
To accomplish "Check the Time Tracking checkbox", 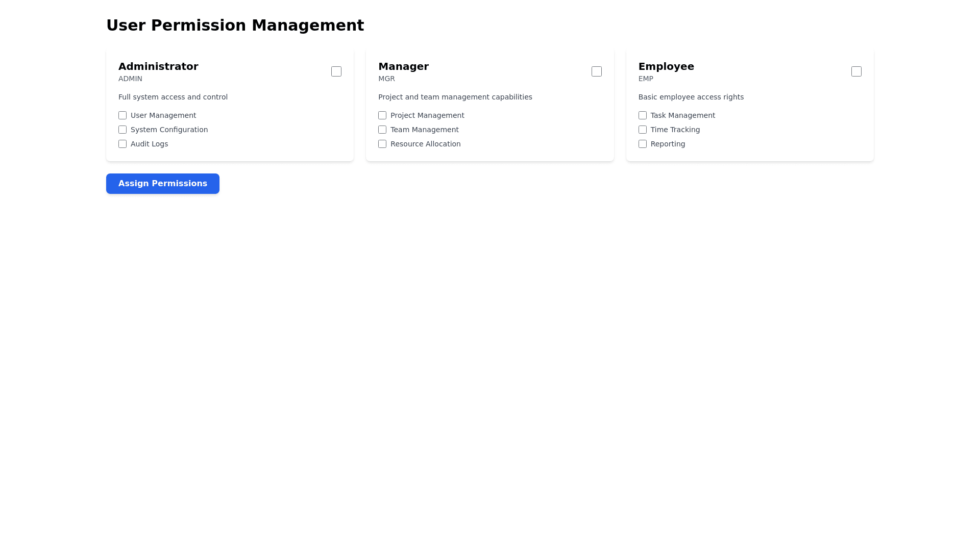I will 642,130.
